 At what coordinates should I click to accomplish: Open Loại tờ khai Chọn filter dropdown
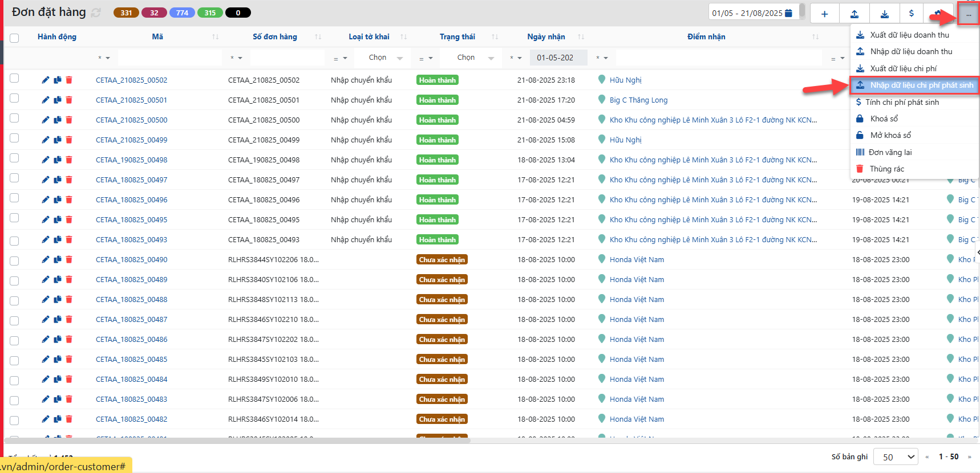point(382,58)
